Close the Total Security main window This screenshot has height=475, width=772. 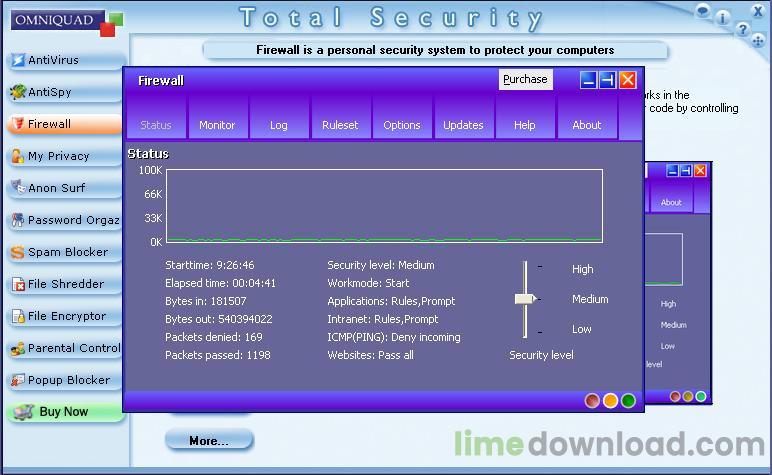[x=758, y=11]
